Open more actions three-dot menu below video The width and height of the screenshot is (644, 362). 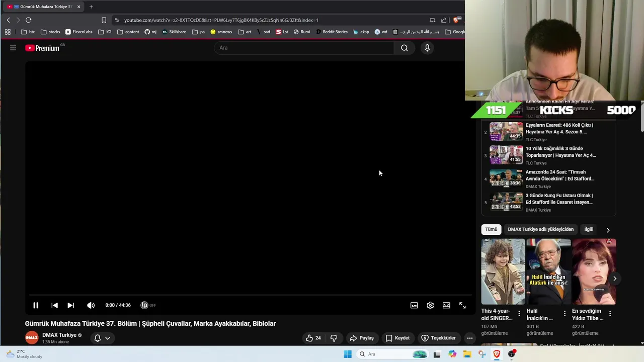click(x=469, y=338)
